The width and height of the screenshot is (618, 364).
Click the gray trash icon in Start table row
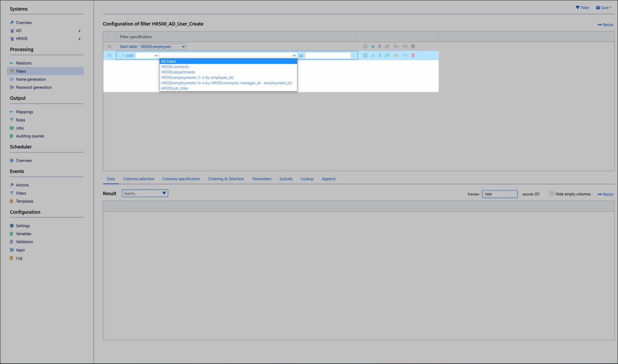[x=413, y=46]
